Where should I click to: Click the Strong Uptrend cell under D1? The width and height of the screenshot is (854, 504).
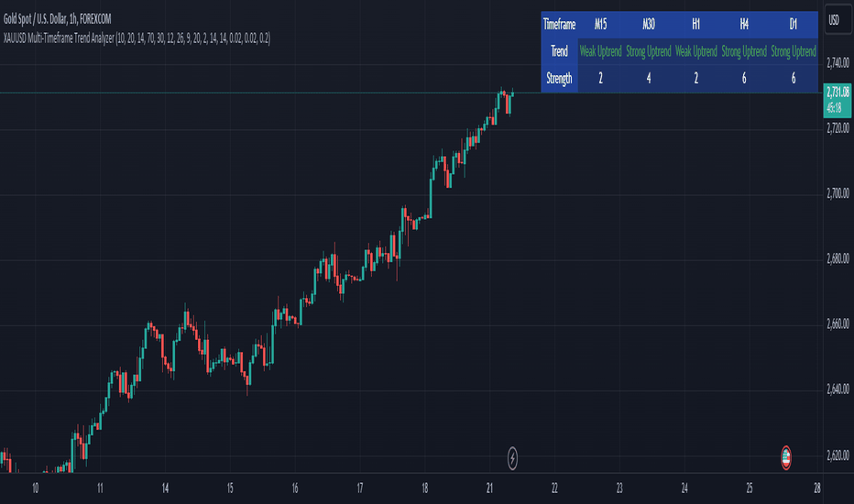point(793,51)
